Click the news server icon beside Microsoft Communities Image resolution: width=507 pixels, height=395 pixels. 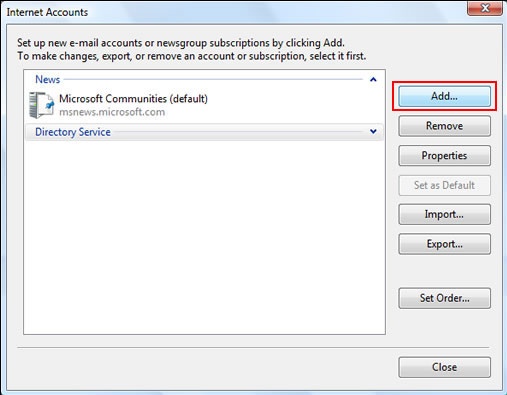(x=41, y=105)
